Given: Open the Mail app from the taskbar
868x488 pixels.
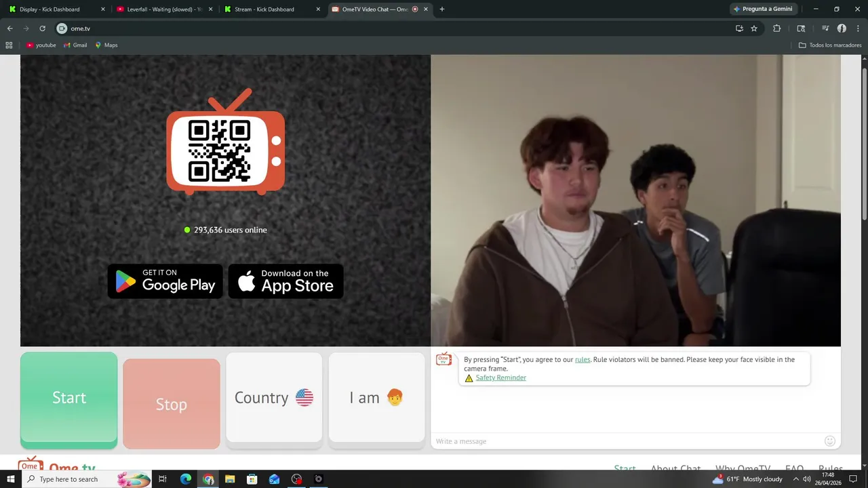Looking at the screenshot, I should (274, 479).
